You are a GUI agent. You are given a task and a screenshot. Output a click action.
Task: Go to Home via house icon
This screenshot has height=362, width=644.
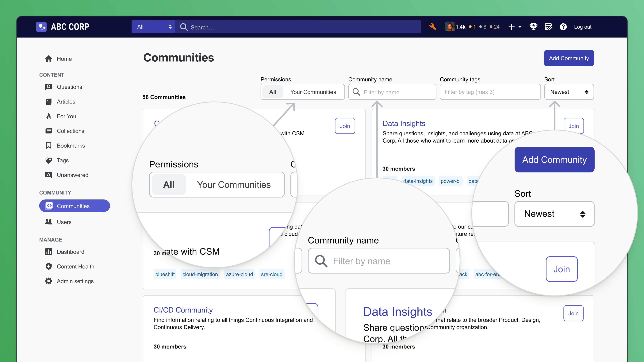pyautogui.click(x=48, y=59)
